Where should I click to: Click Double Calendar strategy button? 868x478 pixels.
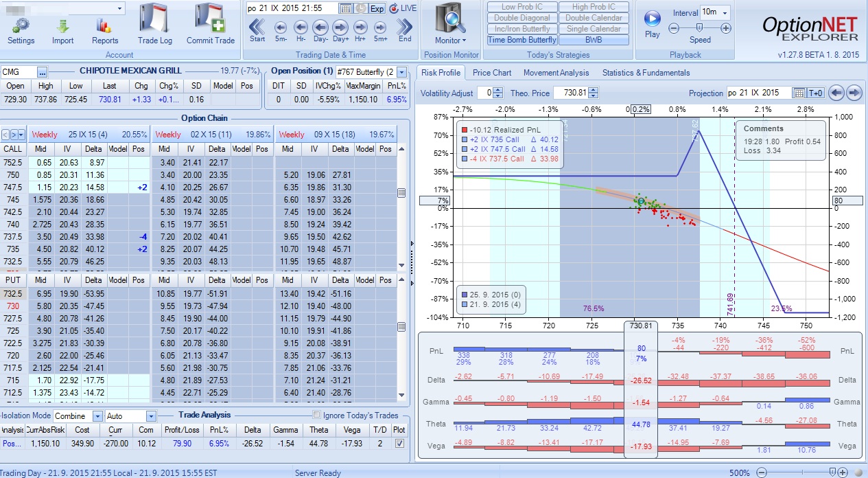(x=594, y=18)
